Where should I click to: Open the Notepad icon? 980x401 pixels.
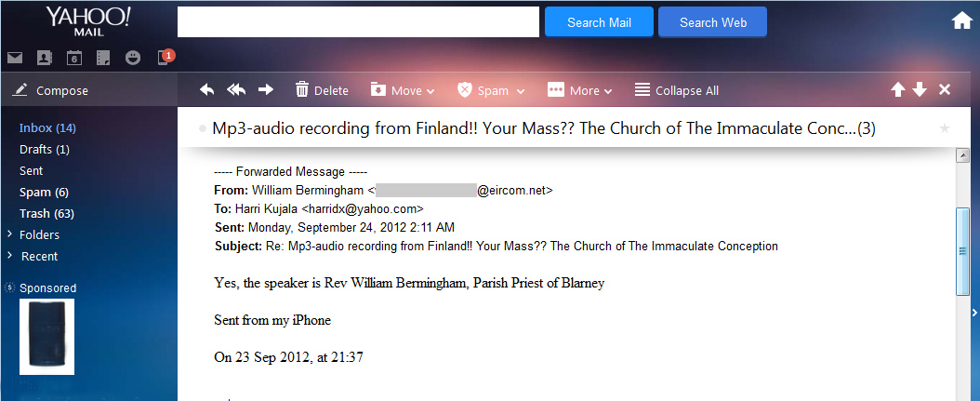click(x=103, y=59)
